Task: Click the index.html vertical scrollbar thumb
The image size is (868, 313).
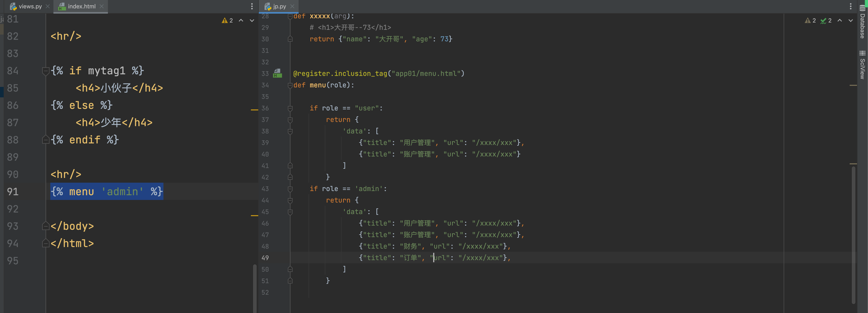Action: point(254,288)
